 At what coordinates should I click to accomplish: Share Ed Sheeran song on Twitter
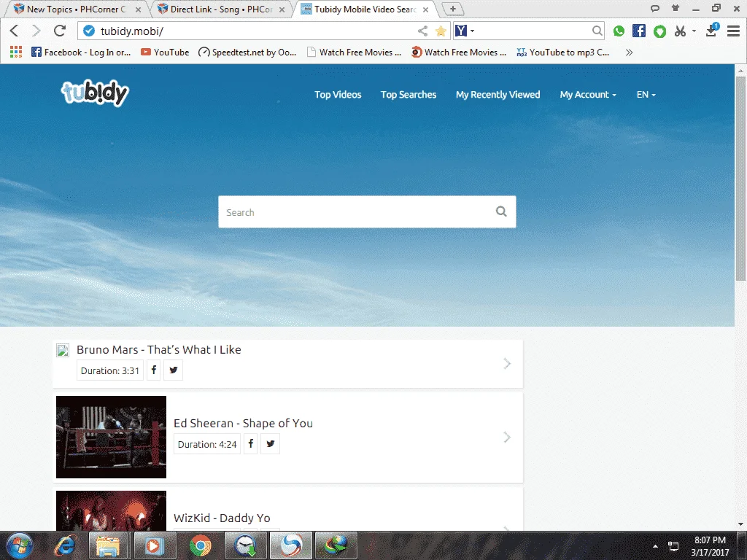270,444
